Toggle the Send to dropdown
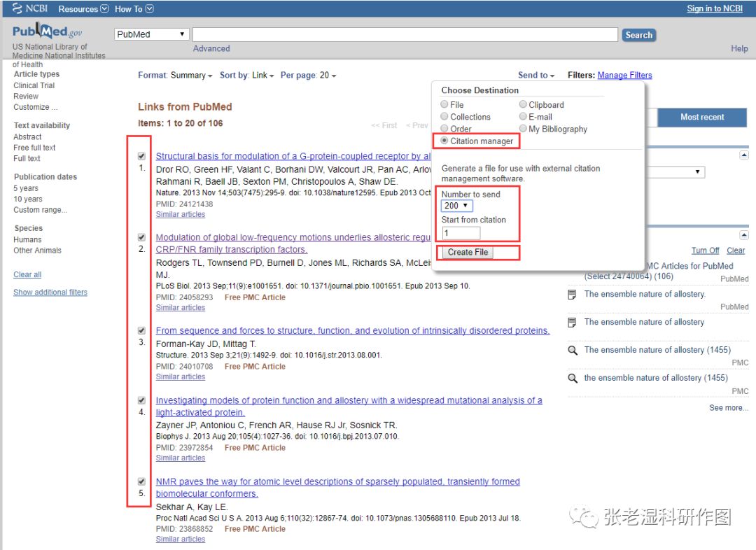 536,75
